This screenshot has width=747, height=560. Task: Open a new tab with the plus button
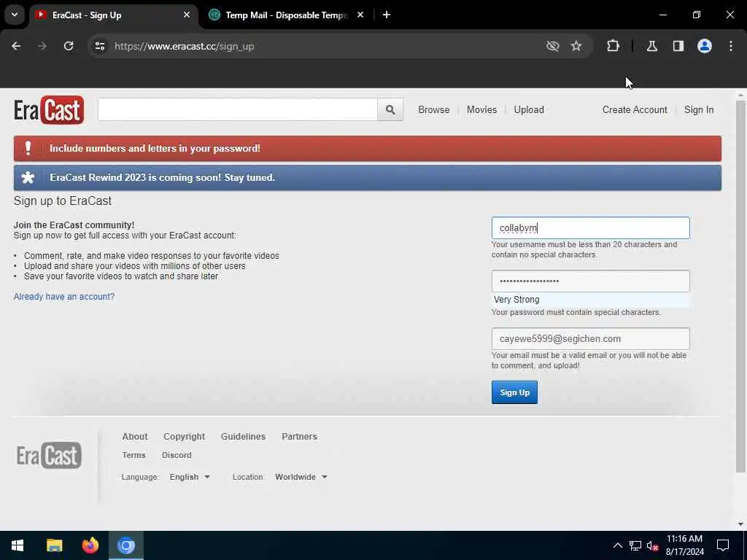pyautogui.click(x=387, y=15)
